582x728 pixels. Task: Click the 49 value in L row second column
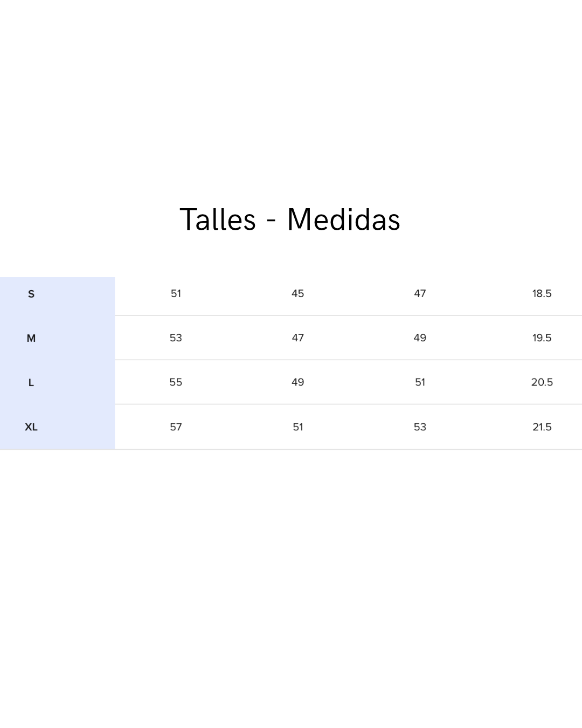click(x=297, y=382)
